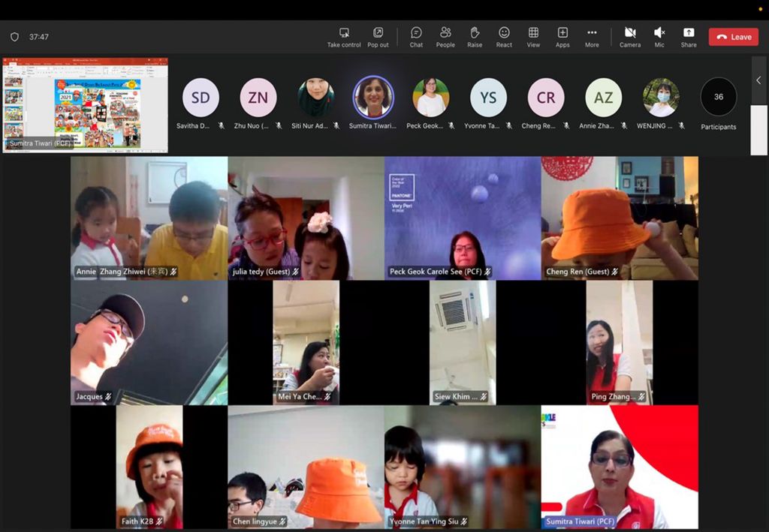This screenshot has height=532, width=769.
Task: Click the 'Sumitra Tiwari (PCF)' label on shared presentation
Action: [x=41, y=143]
